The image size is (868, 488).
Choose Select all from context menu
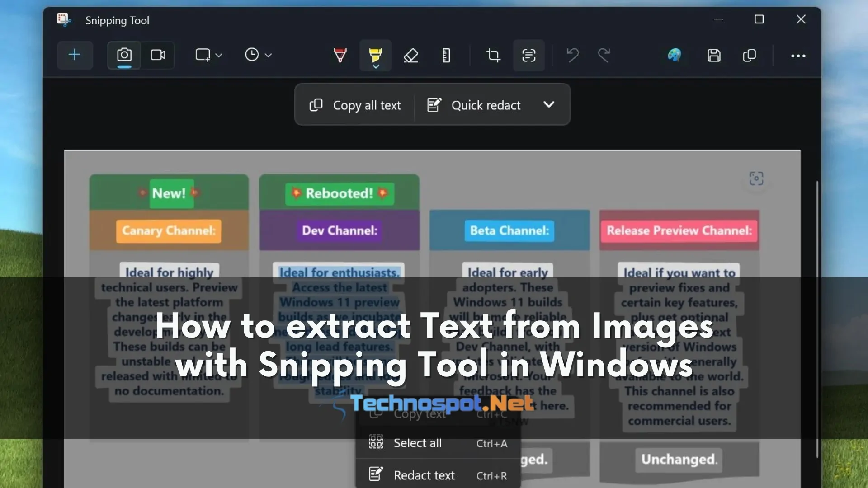[x=438, y=443]
